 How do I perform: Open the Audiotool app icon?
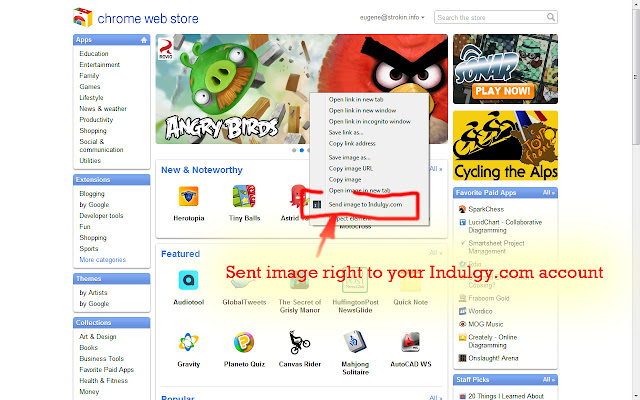(189, 280)
